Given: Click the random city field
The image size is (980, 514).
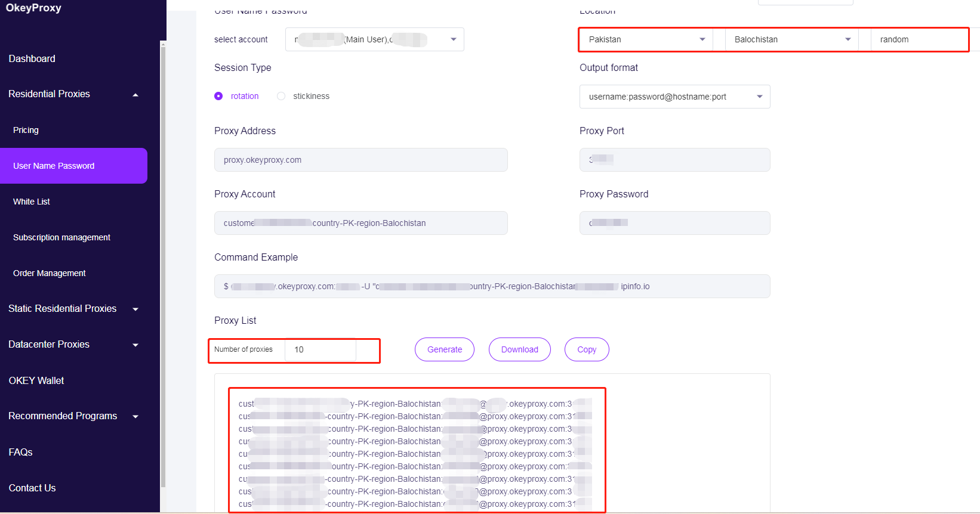Looking at the screenshot, I should click(918, 39).
